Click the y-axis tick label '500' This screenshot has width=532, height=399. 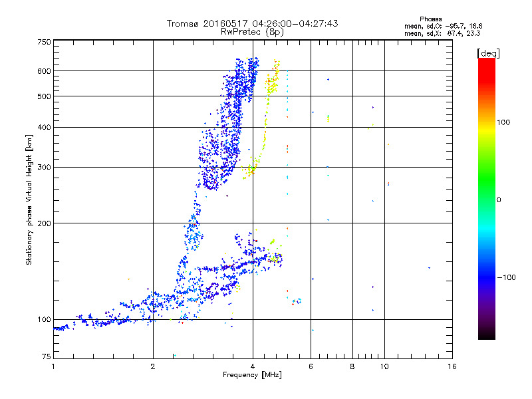click(x=44, y=96)
